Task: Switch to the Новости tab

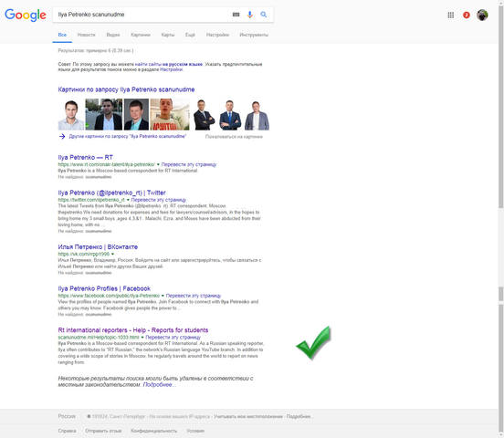Action: [86, 35]
